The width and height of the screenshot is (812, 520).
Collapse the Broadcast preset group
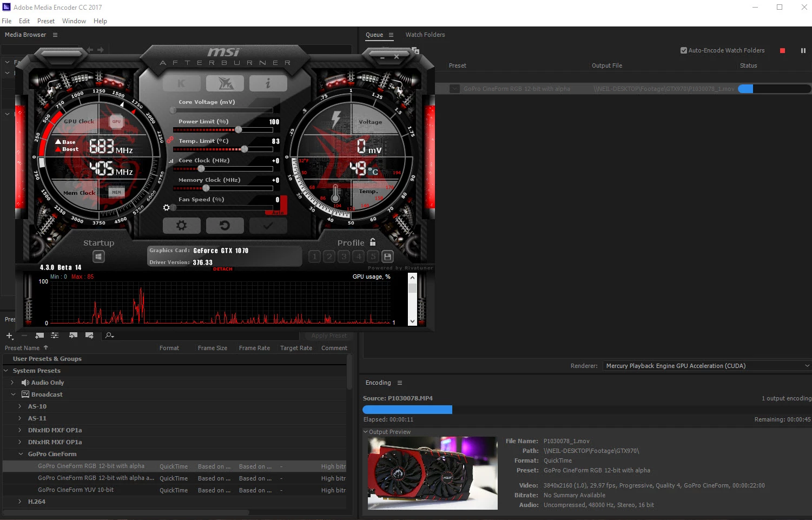click(13, 394)
